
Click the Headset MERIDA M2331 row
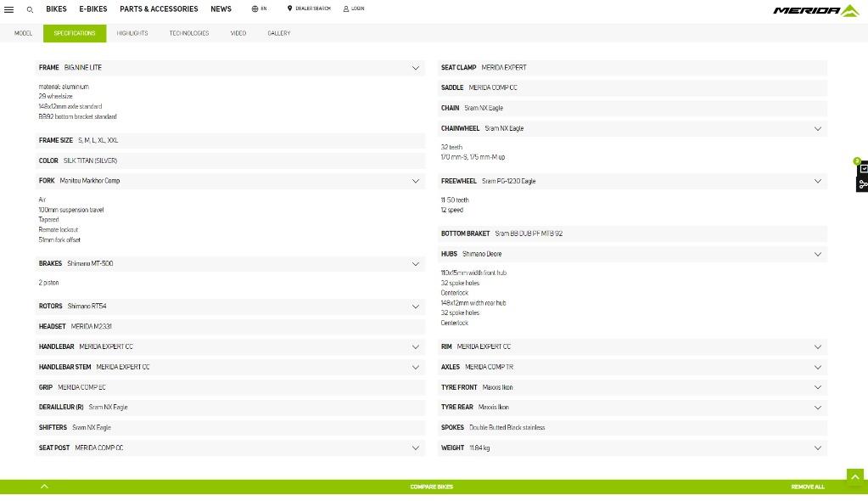(x=230, y=326)
